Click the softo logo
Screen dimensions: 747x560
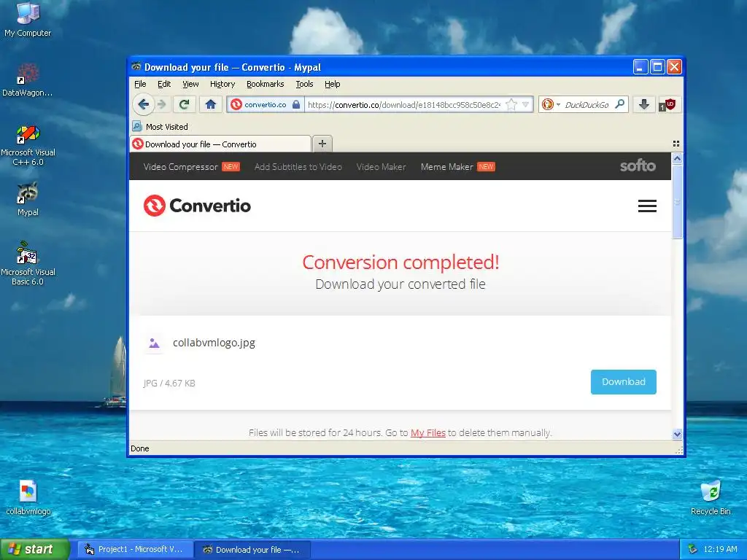pyautogui.click(x=638, y=166)
